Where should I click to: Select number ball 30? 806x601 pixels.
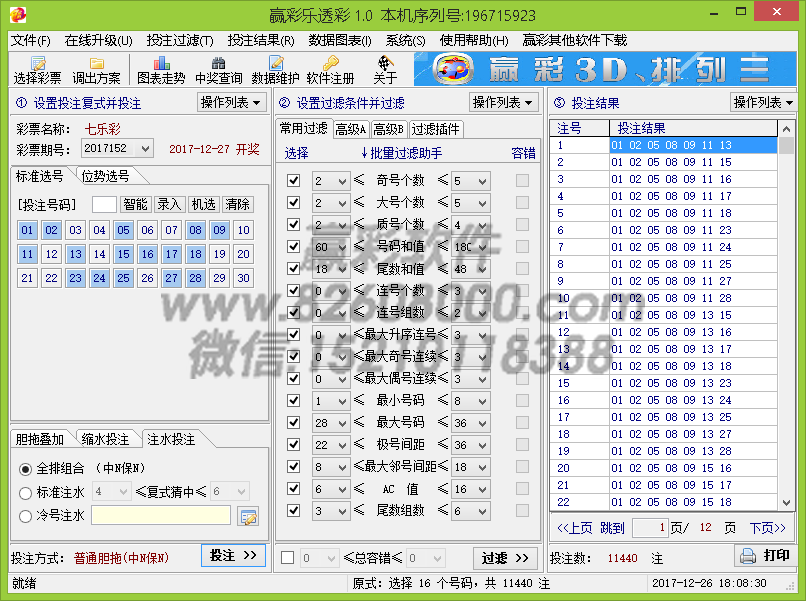243,278
